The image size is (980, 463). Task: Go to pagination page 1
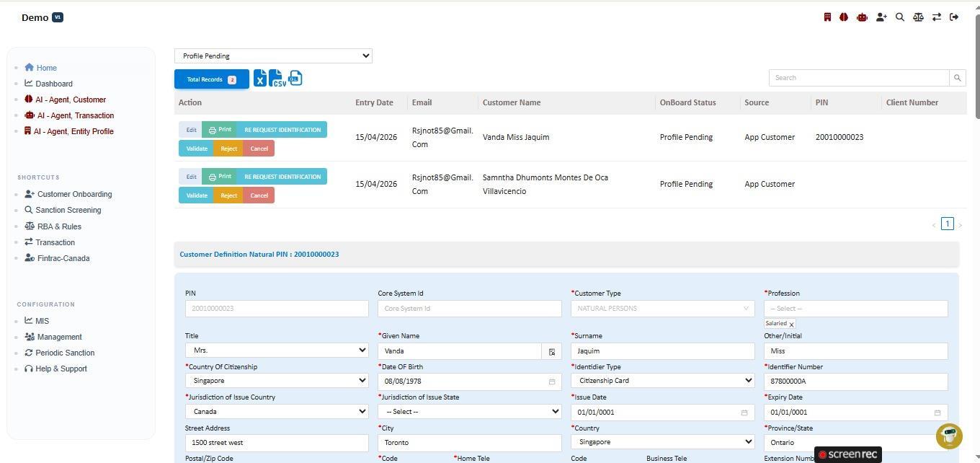948,224
